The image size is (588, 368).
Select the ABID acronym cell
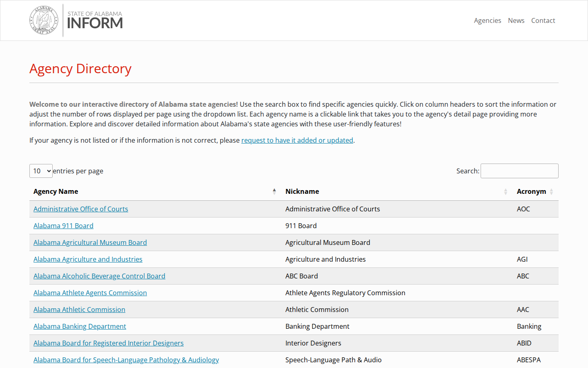pyautogui.click(x=535, y=343)
